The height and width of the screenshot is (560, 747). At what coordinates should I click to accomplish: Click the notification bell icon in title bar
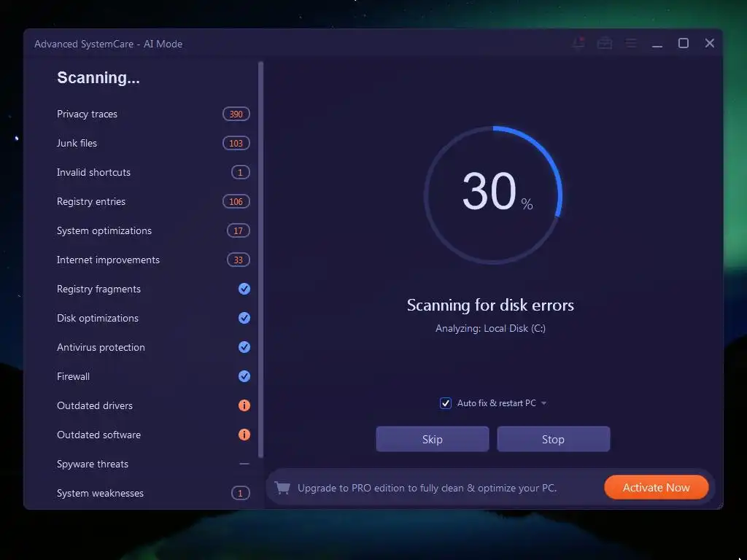pyautogui.click(x=578, y=43)
